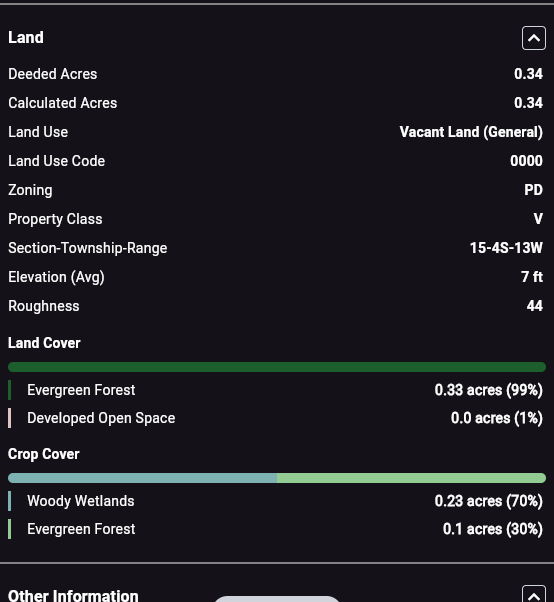Collapse the Other Information section chevron
This screenshot has height=602, width=554.
coord(534,594)
